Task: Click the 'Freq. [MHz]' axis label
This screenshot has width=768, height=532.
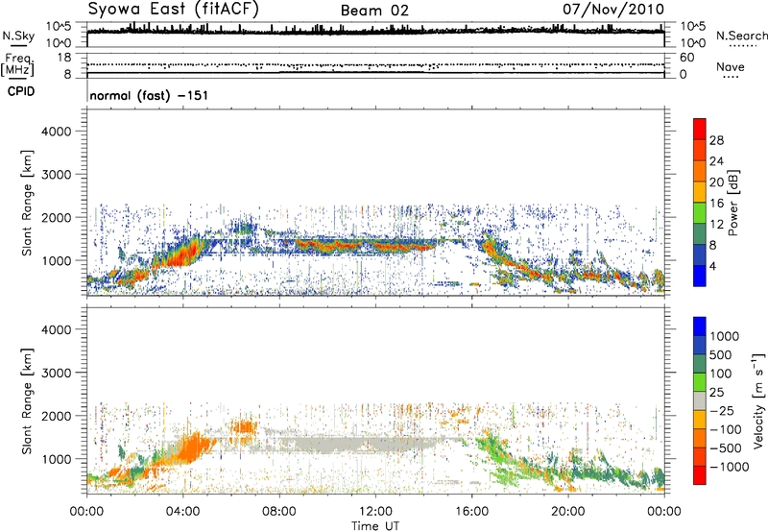Action: point(17,64)
